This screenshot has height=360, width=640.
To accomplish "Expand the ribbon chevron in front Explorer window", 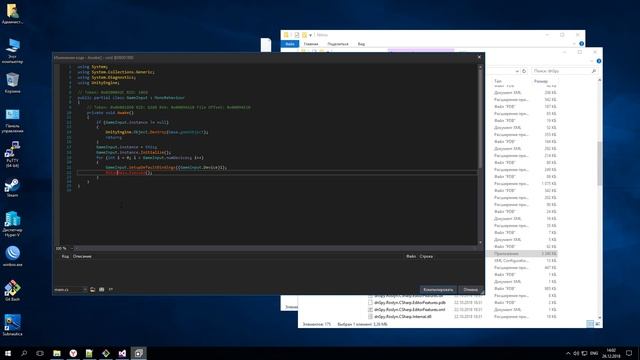I will click(591, 61).
